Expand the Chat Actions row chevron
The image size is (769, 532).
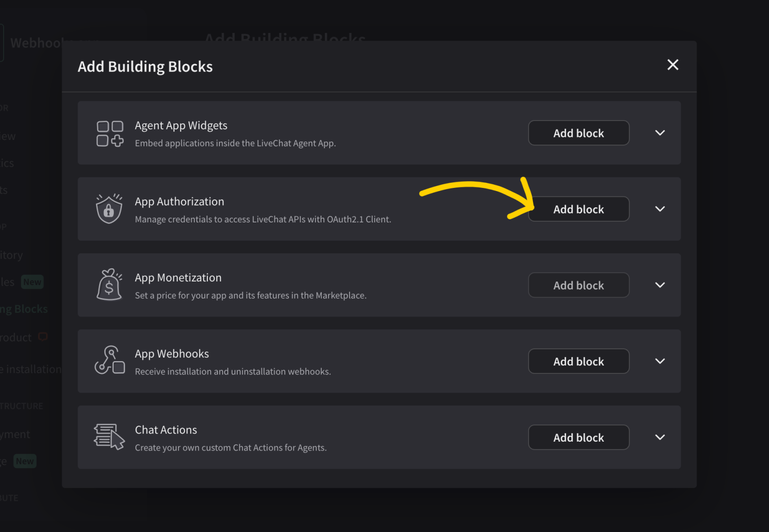[660, 437]
